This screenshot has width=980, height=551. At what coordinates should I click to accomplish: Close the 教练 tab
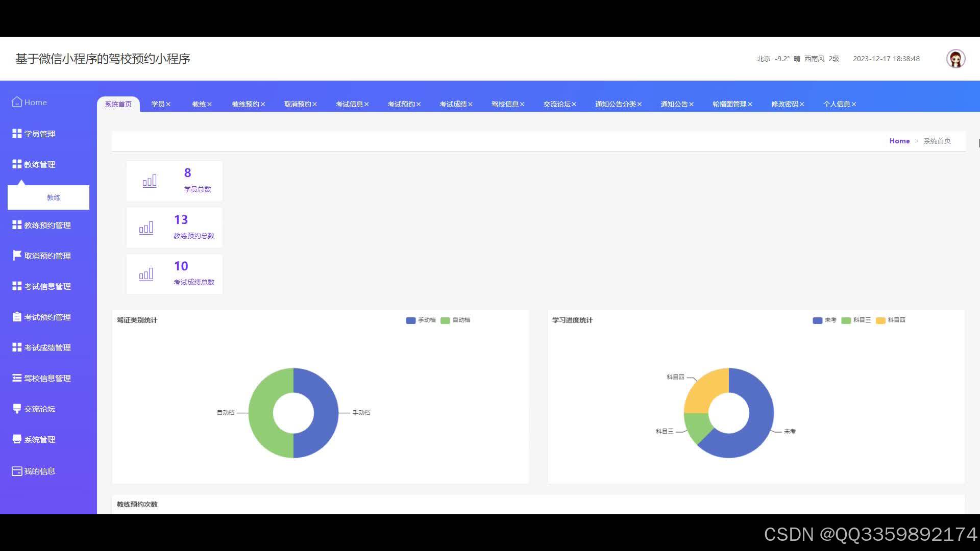209,104
